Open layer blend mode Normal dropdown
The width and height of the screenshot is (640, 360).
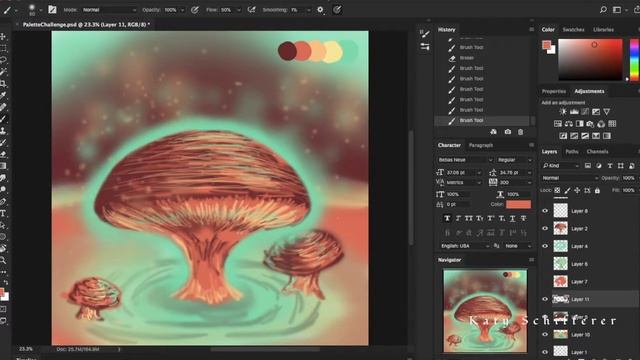[570, 178]
